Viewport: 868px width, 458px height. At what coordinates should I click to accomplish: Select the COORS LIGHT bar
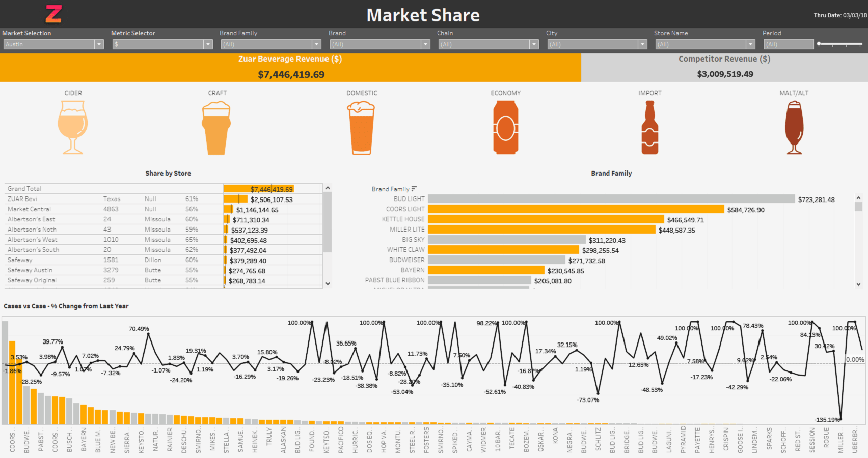[576, 209]
